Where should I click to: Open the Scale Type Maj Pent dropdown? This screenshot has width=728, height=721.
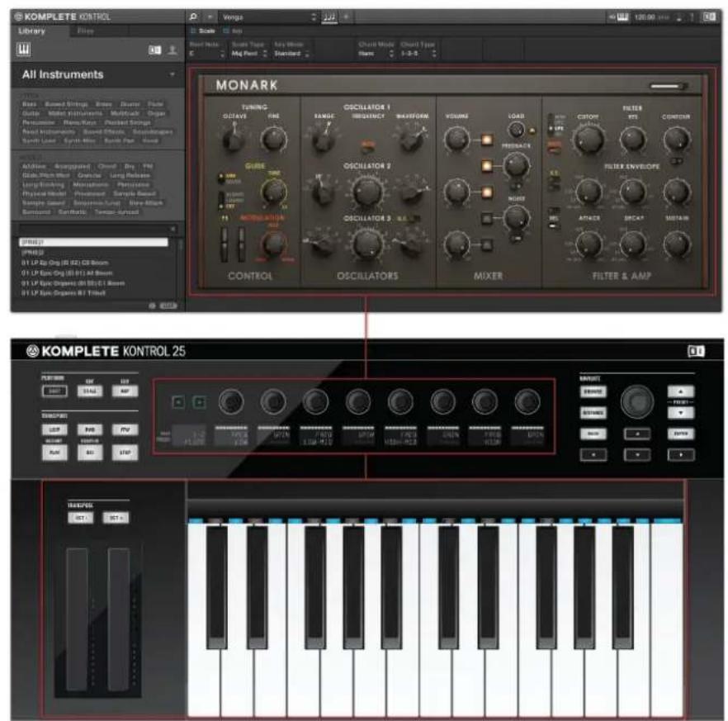(249, 54)
